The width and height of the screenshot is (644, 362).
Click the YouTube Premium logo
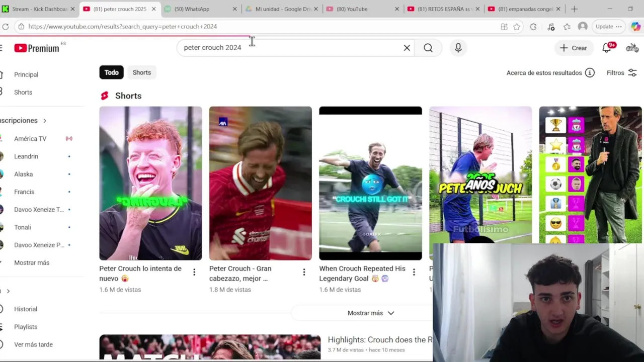[x=37, y=48]
